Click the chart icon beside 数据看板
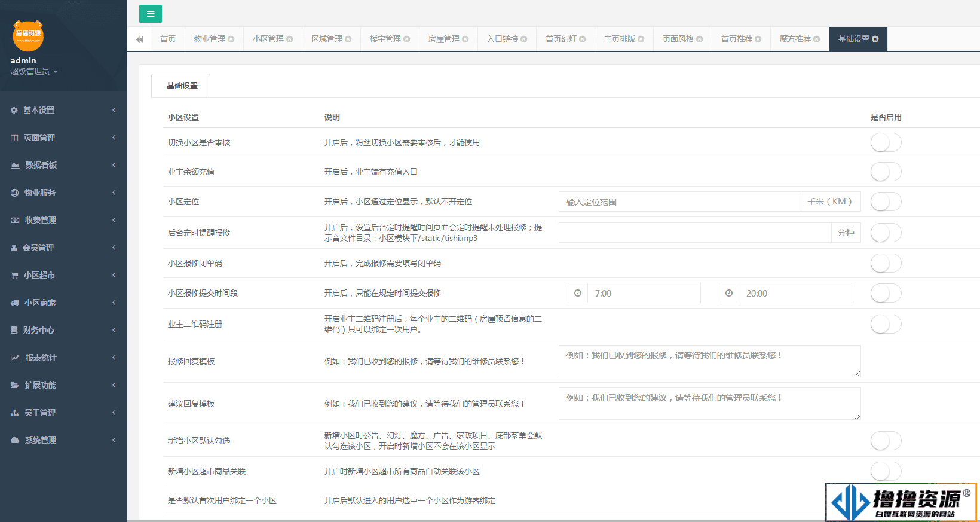This screenshot has width=980, height=522. [15, 165]
